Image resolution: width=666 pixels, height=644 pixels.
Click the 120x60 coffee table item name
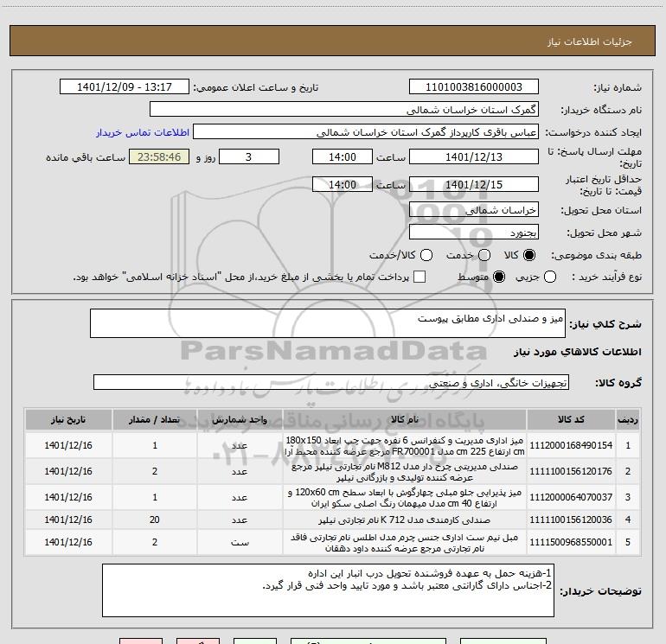(405, 498)
